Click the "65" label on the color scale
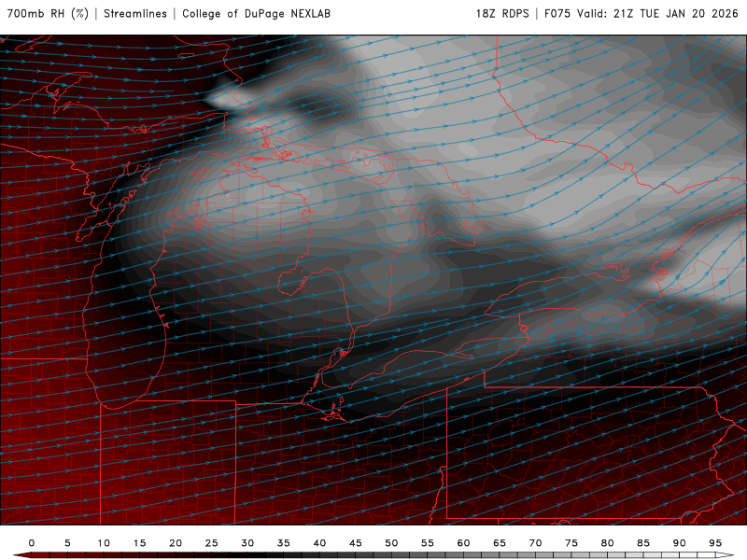The width and height of the screenshot is (747, 560). tap(500, 543)
